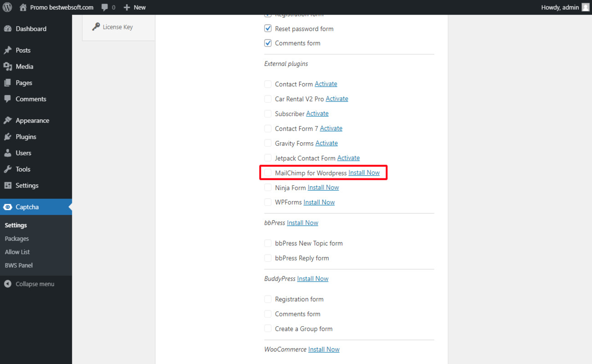Screen dimensions: 592x364
Task: Open the Dashboard menu item
Action: coord(36,29)
